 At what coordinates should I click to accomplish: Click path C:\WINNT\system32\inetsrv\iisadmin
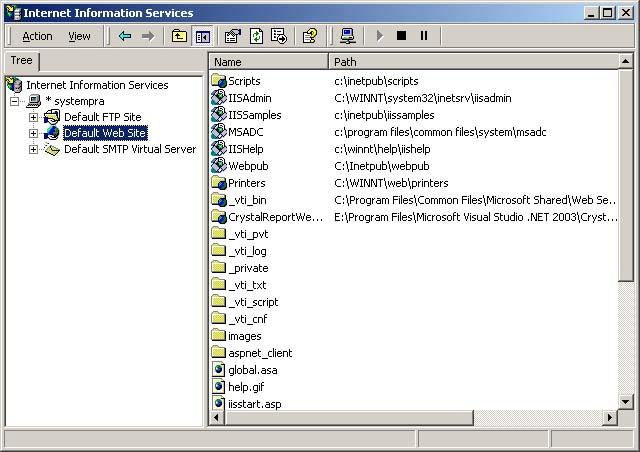[423, 98]
